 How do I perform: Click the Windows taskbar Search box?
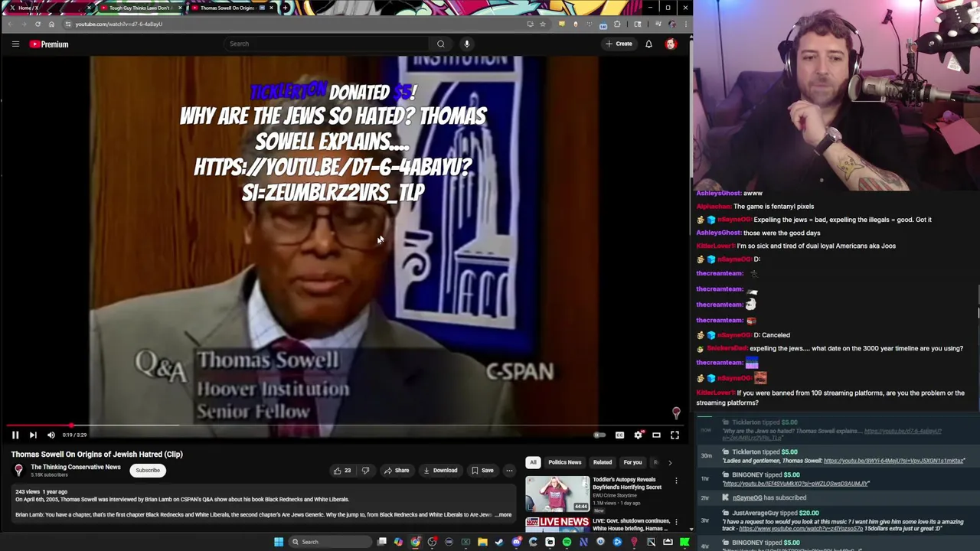329,542
